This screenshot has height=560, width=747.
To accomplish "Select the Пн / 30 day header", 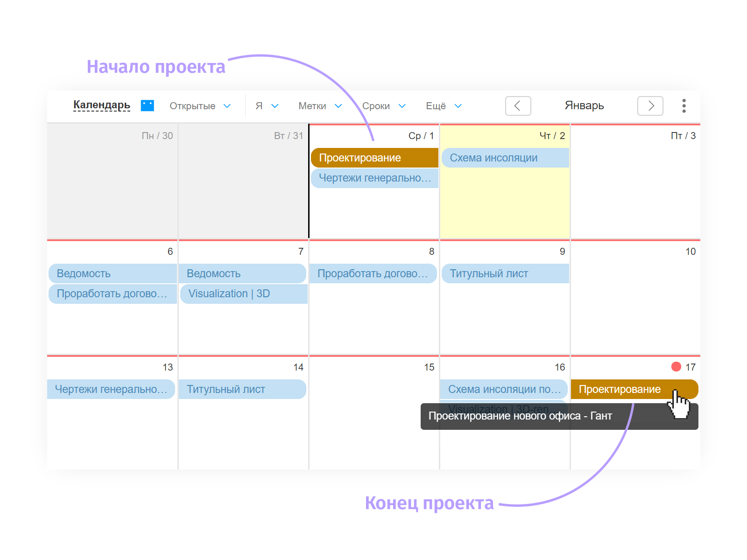I will tap(157, 136).
